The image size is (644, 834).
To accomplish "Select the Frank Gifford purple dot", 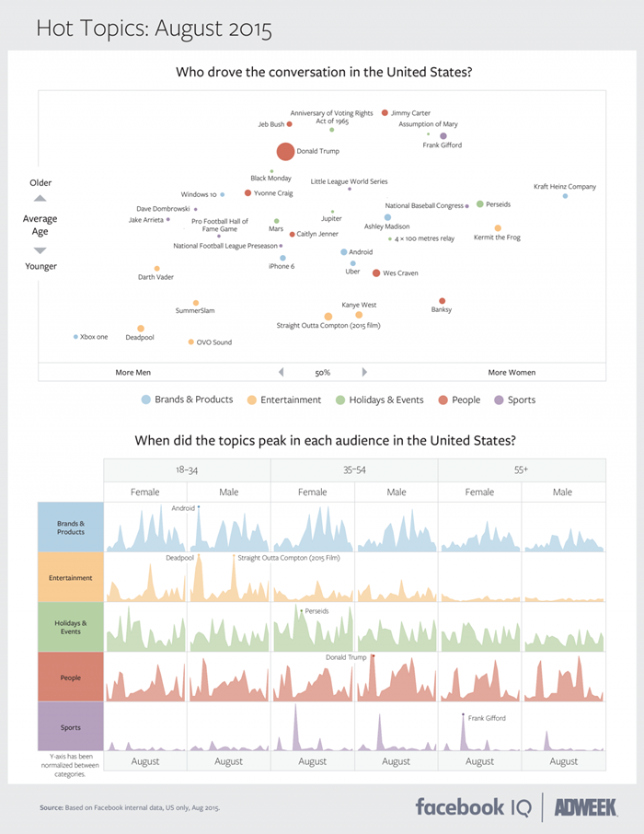I will [x=443, y=136].
